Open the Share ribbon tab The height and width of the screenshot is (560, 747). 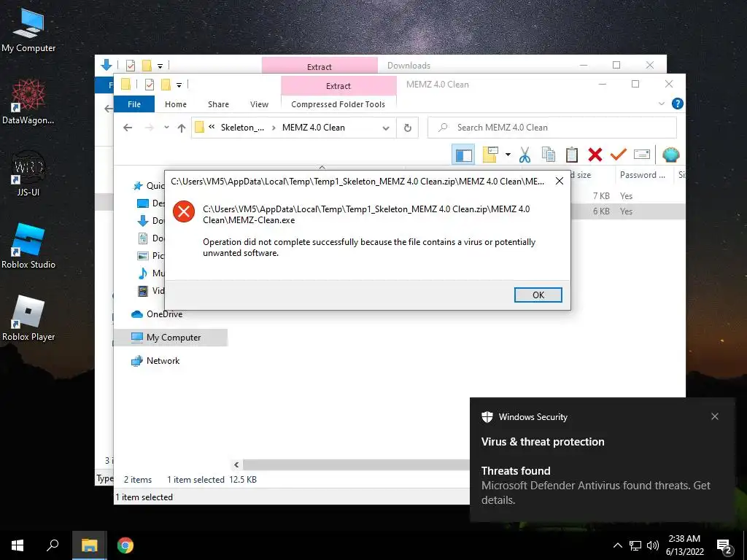coord(218,104)
